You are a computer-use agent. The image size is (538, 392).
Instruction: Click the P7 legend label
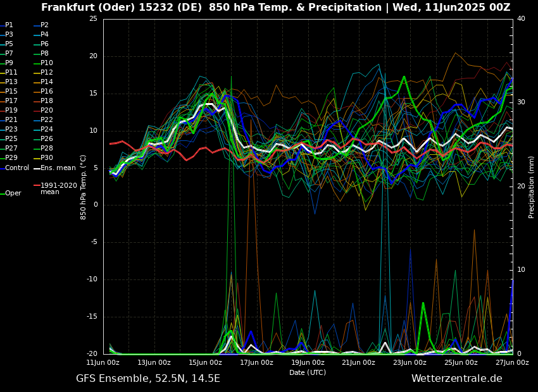click(7, 54)
